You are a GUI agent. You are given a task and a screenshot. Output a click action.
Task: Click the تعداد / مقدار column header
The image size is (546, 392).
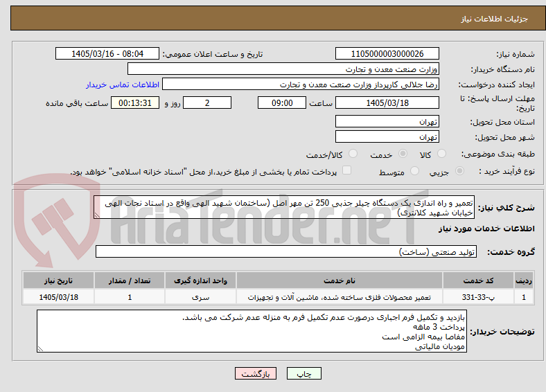[x=130, y=280]
